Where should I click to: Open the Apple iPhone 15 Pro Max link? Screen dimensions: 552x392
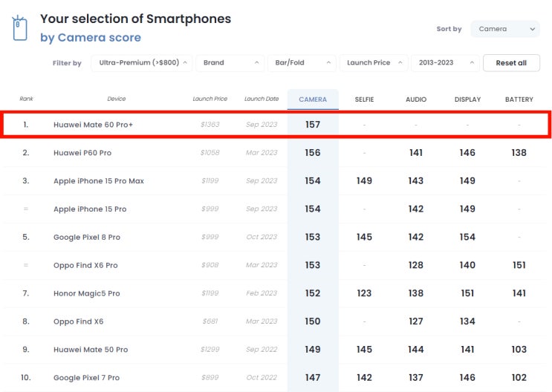tap(99, 181)
